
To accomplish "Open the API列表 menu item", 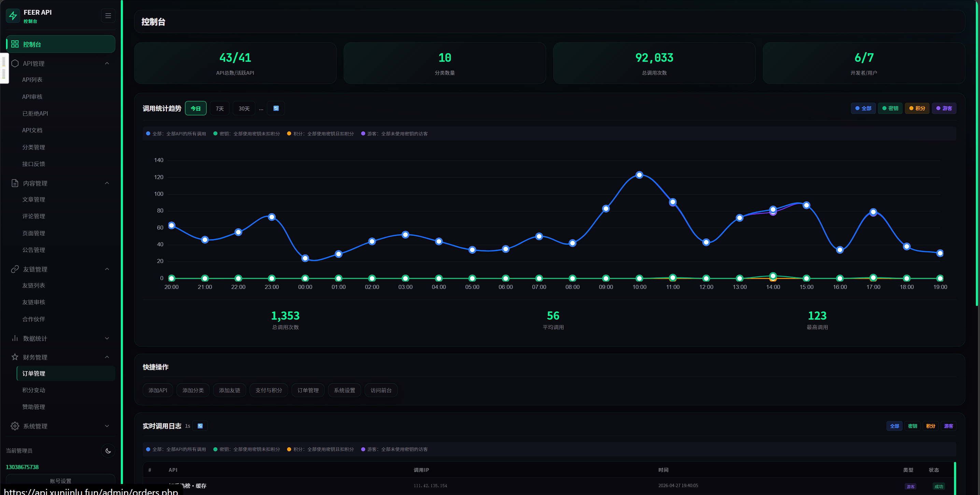I will click(32, 80).
